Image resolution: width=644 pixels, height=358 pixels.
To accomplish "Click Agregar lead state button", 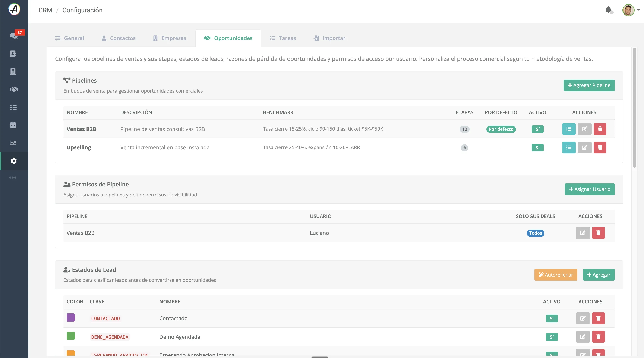I will pyautogui.click(x=599, y=275).
